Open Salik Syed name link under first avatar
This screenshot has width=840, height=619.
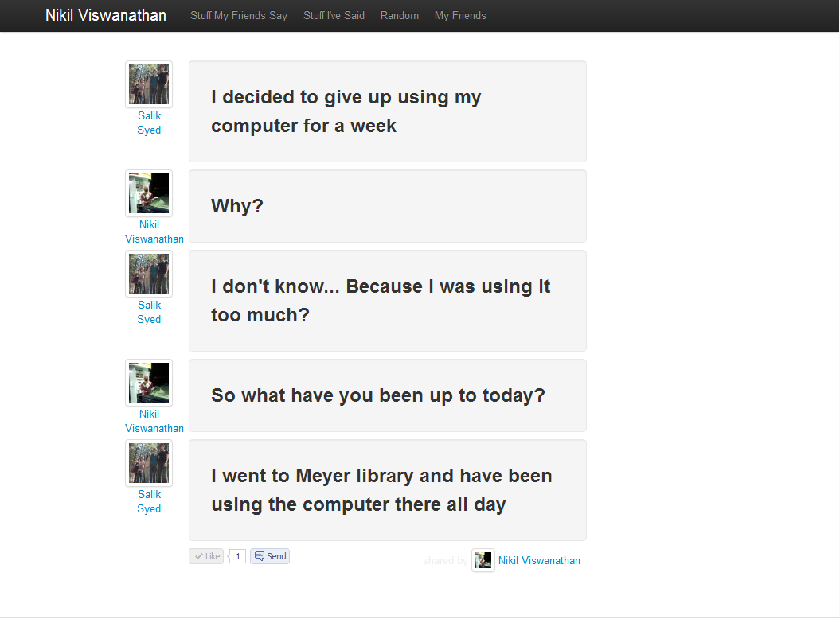pos(149,123)
